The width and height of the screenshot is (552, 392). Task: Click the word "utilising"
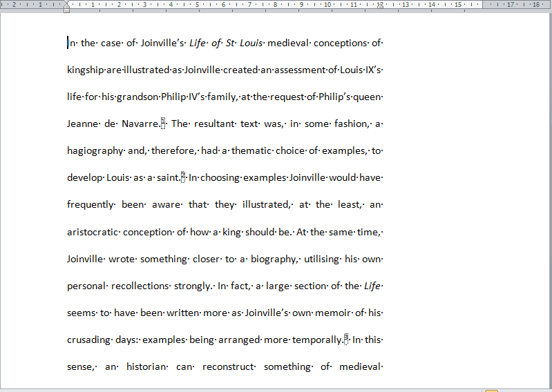click(321, 259)
